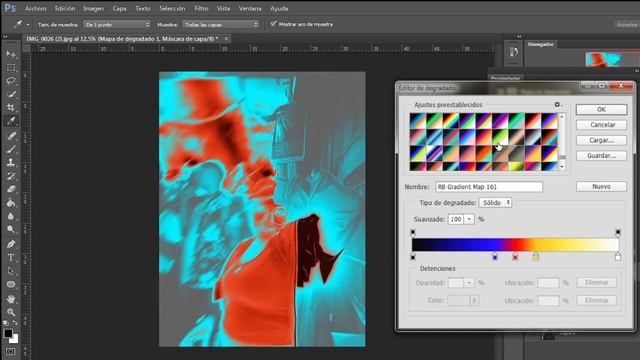Open the Ventana menu
The height and width of the screenshot is (360, 640).
coord(250,8)
